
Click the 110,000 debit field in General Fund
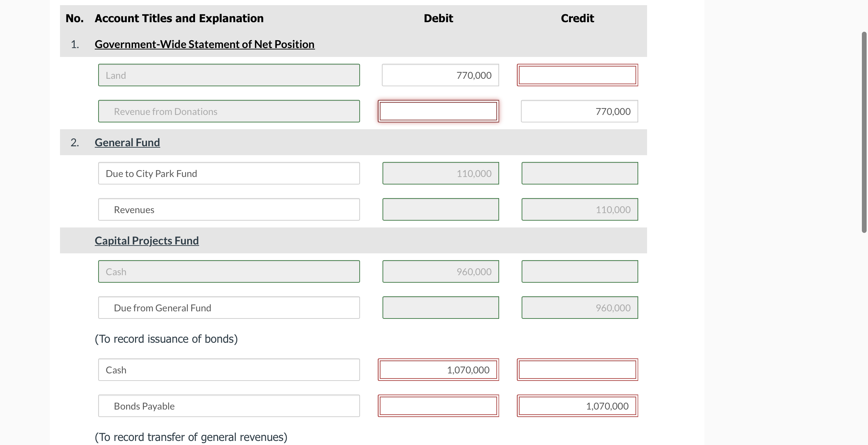(440, 173)
